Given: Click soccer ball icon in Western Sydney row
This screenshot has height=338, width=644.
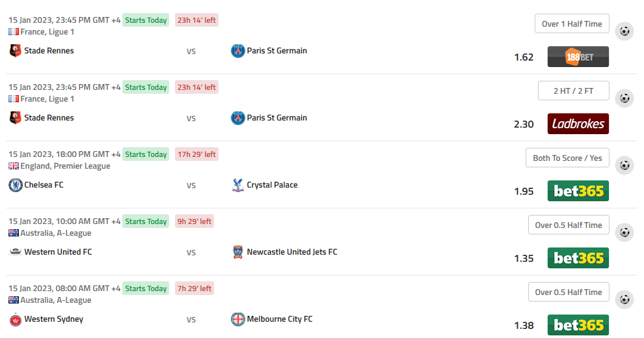Looking at the screenshot, I should coord(624,300).
